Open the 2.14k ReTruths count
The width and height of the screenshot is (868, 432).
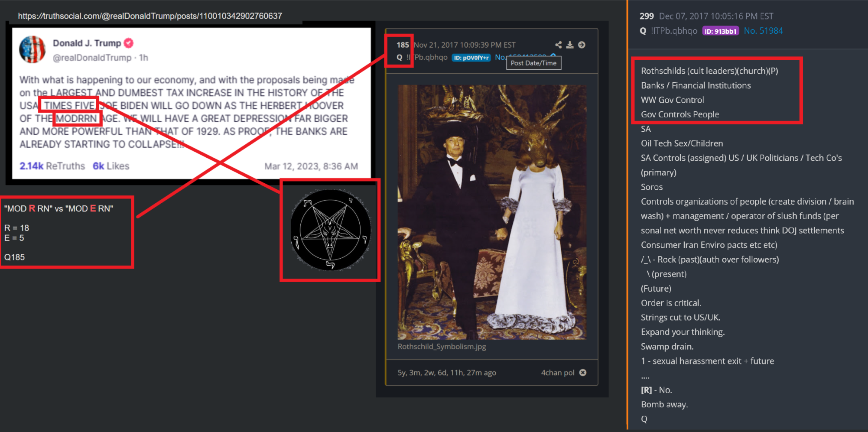52,166
